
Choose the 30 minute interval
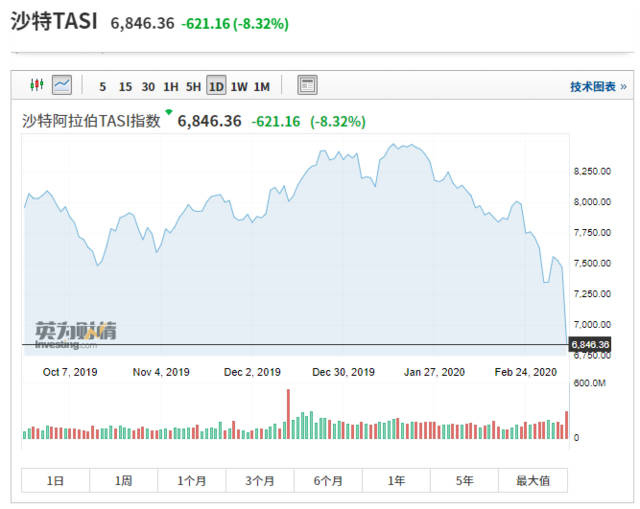tap(148, 86)
